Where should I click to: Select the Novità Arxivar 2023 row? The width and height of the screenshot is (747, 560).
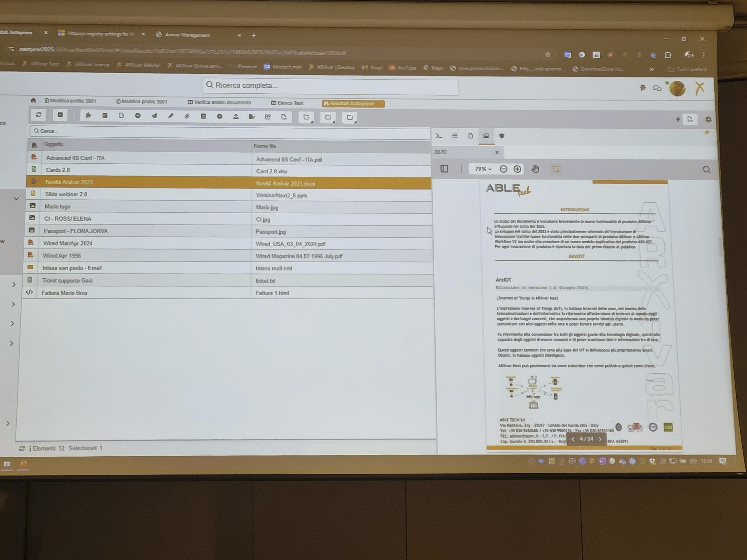(x=229, y=183)
